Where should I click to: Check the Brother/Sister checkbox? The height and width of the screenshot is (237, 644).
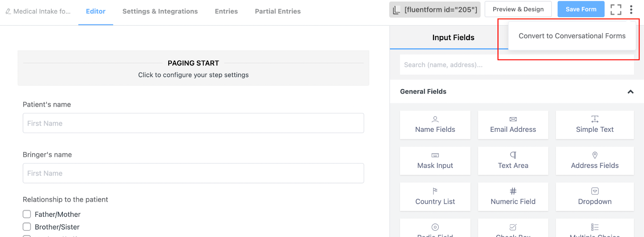27,227
